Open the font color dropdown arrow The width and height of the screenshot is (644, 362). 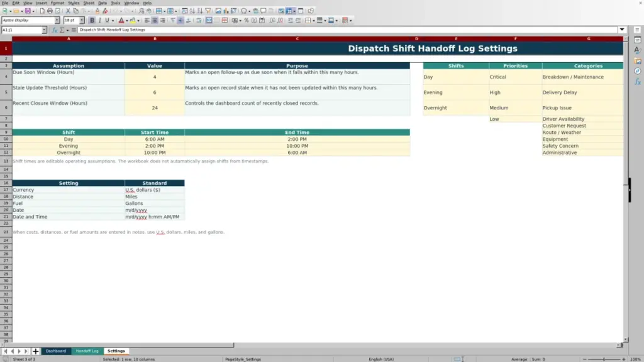coord(127,21)
